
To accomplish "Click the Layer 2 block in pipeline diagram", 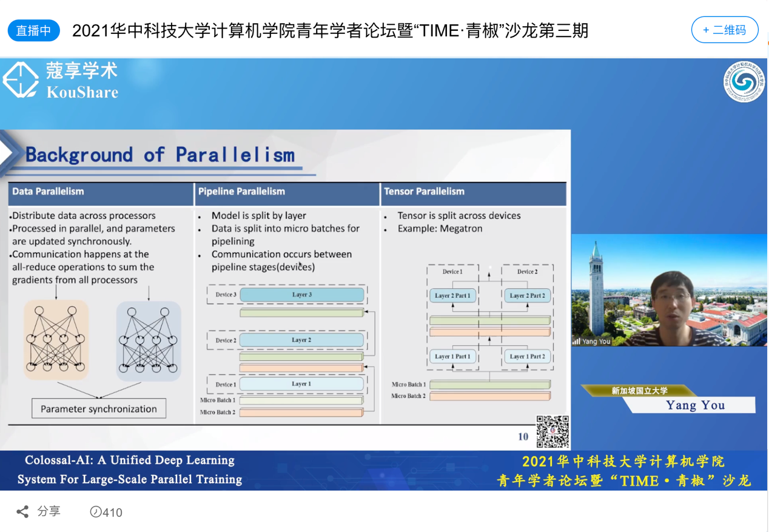I will click(302, 340).
